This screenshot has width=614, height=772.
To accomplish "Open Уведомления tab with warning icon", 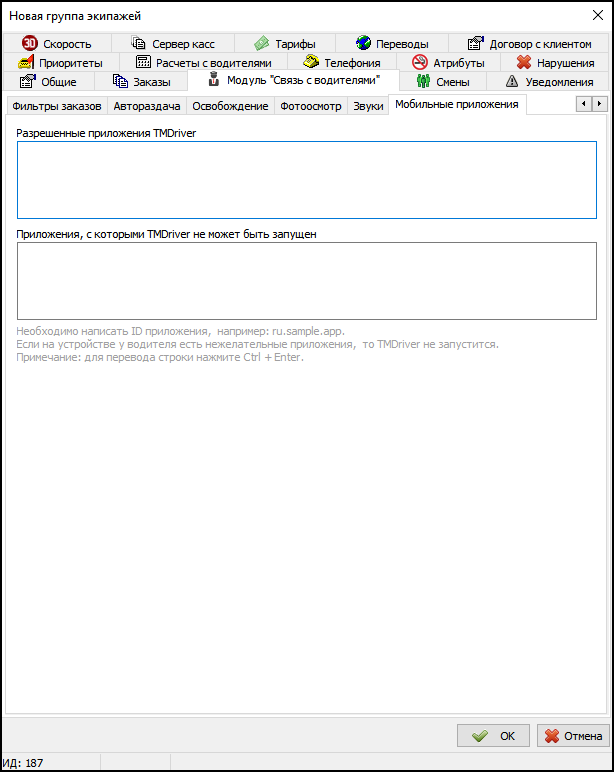I will (x=549, y=81).
